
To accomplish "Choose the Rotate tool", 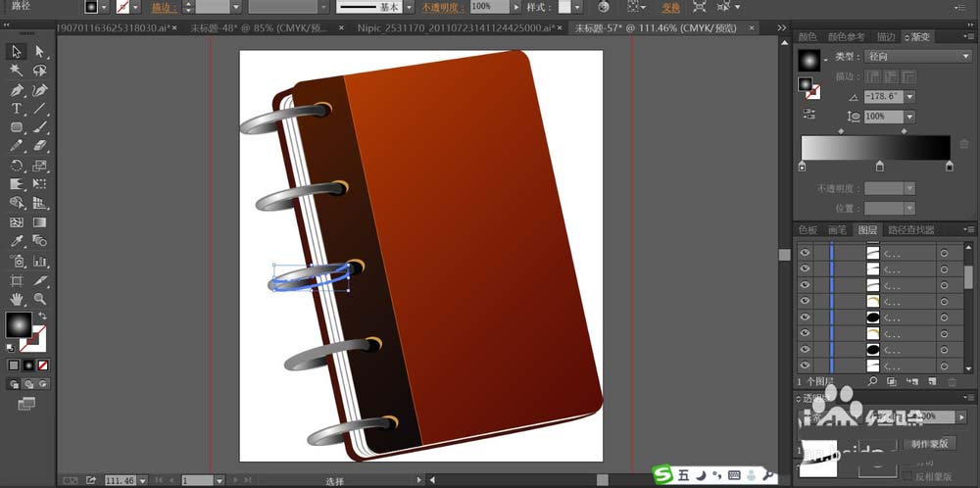I will point(17,166).
